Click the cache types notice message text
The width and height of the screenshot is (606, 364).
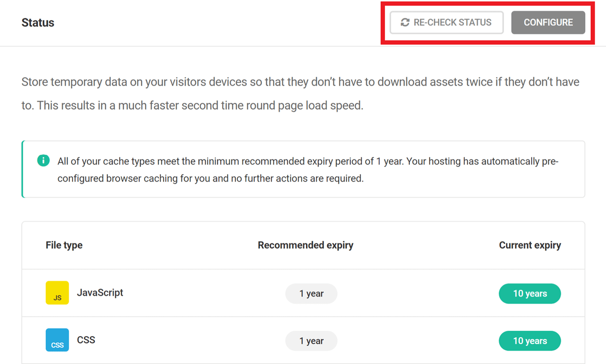[x=308, y=170]
